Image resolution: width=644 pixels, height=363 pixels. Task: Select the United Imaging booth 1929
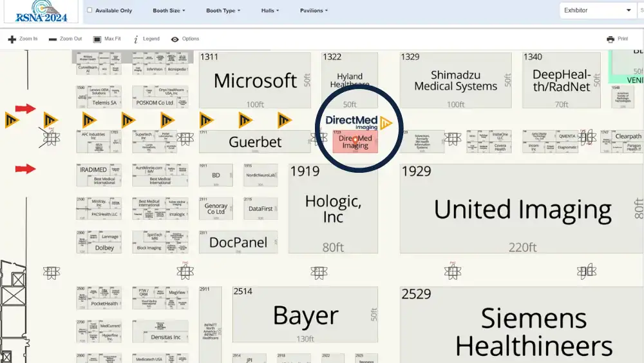coord(522,208)
